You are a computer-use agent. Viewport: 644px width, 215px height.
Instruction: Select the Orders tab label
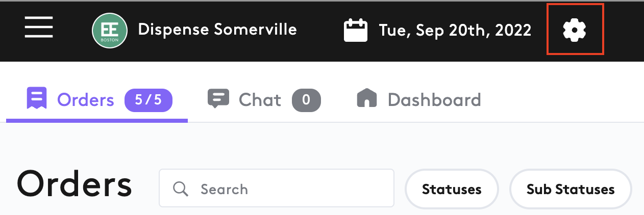[x=86, y=100]
